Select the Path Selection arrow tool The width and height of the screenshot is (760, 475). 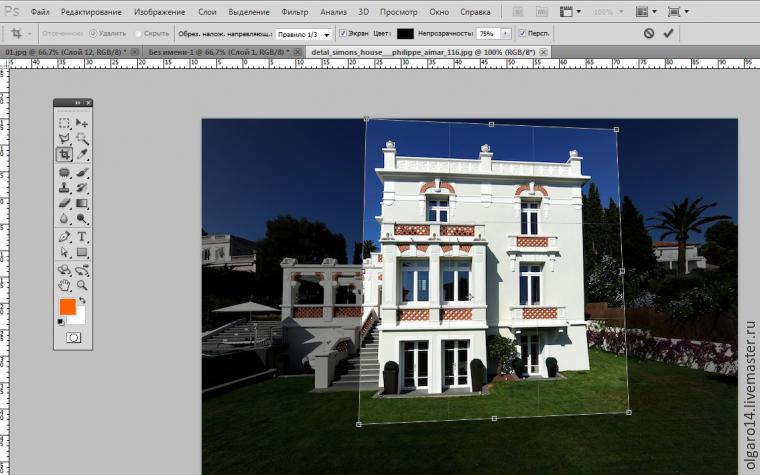64,252
